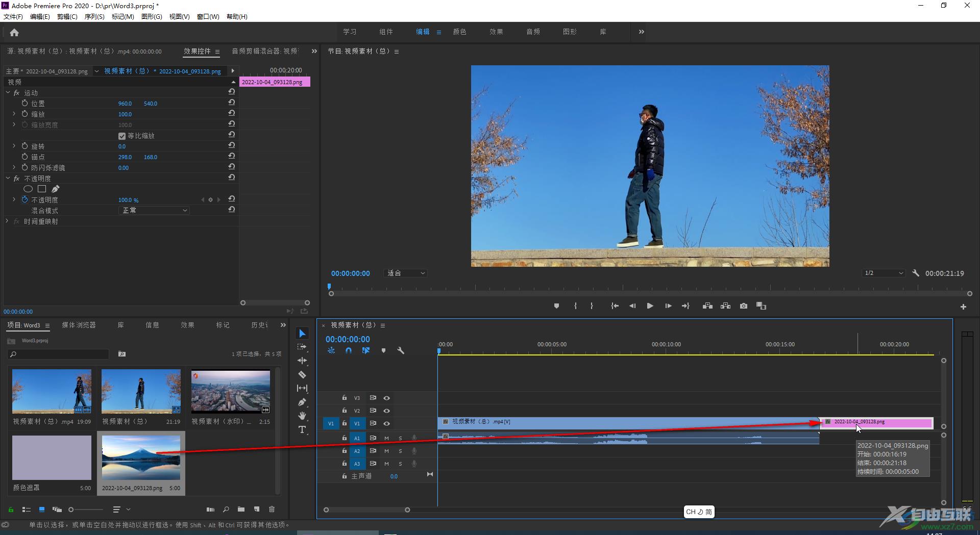
Task: Open timeline display settings wrench
Action: point(401,351)
